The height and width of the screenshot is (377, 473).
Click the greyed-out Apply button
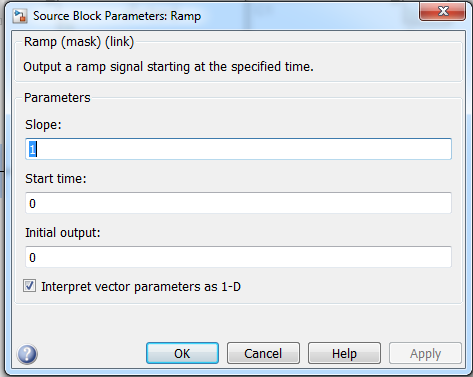pyautogui.click(x=425, y=353)
